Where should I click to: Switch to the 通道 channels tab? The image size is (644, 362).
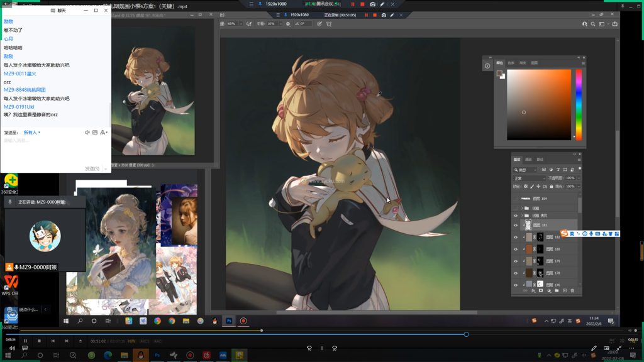pos(528,160)
